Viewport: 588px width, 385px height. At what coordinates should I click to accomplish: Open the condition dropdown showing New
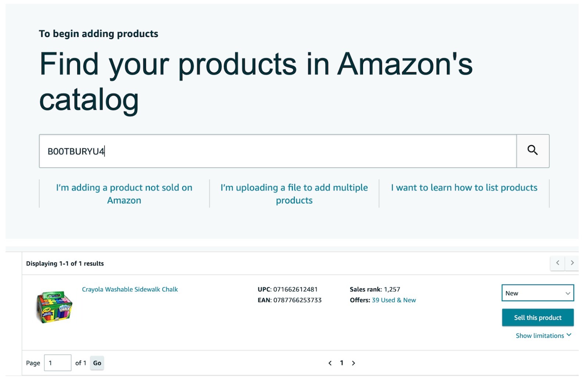(x=537, y=293)
